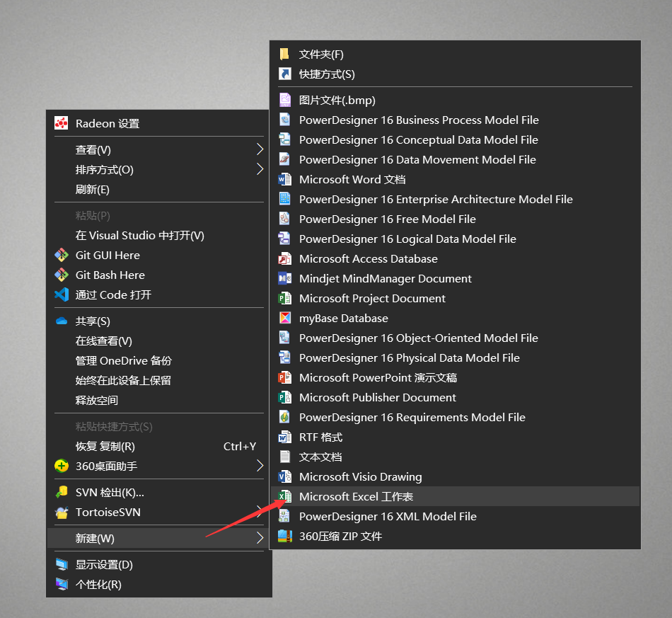Click the myBase Database icon

[x=284, y=318]
